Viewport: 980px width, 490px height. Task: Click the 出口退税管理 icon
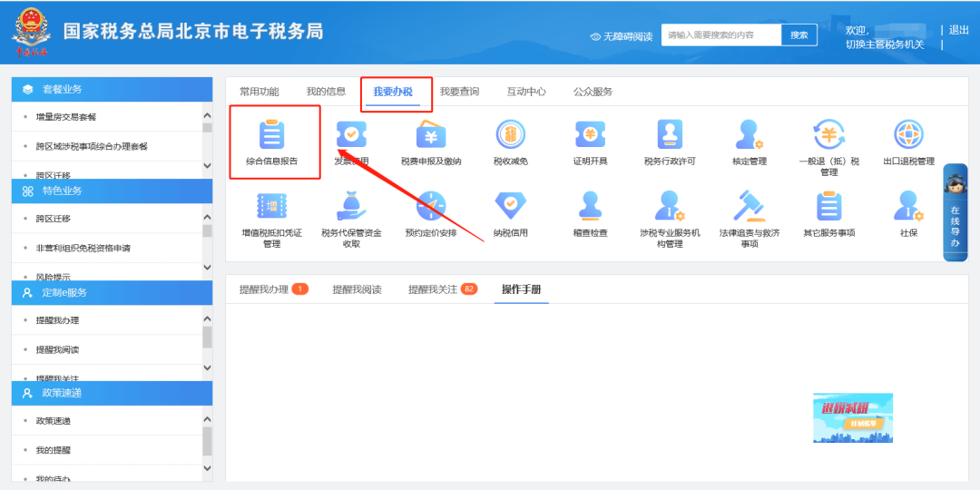tap(908, 135)
